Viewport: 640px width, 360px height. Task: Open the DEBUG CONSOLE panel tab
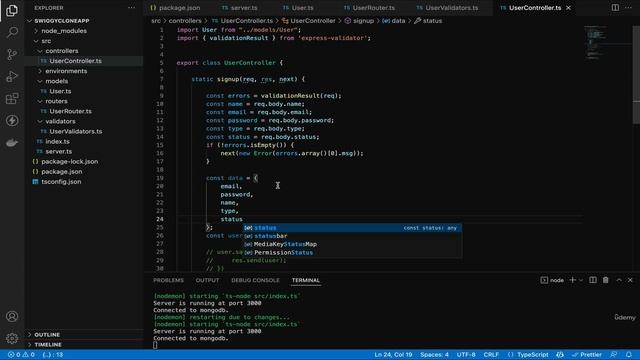point(255,280)
